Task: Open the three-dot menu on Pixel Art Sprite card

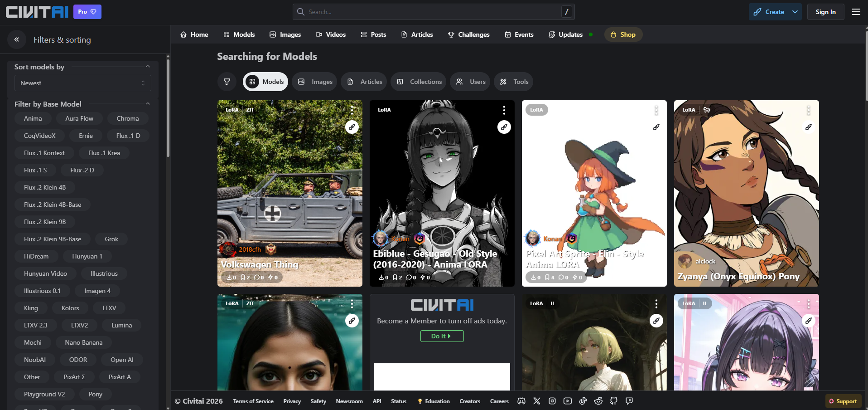Action: click(656, 110)
